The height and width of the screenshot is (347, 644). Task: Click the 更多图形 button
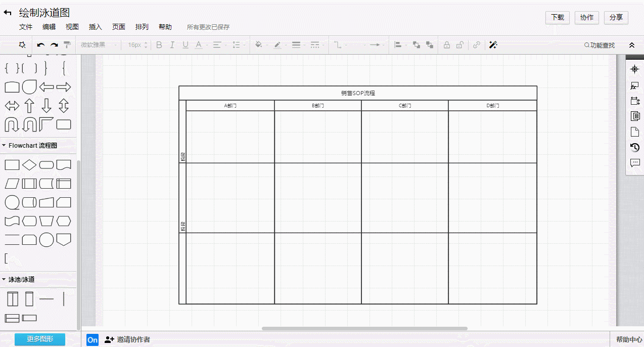39,339
